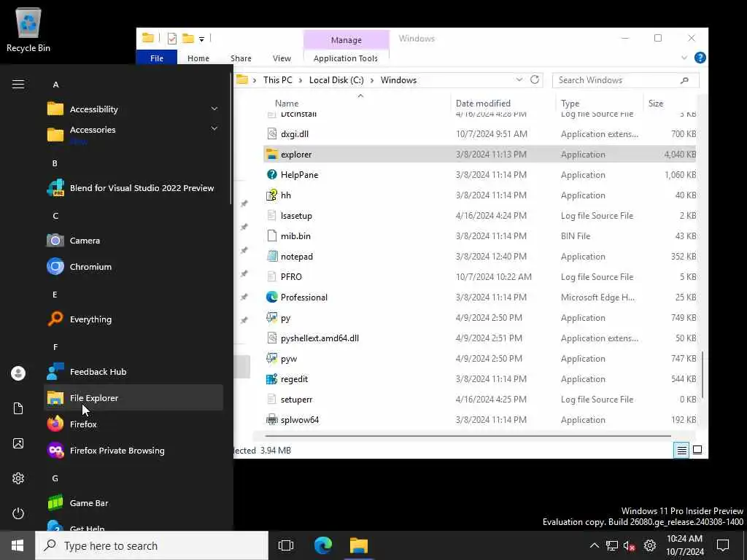Image resolution: width=747 pixels, height=560 pixels.
Task: Open the View ribbon tab
Action: coord(282,58)
